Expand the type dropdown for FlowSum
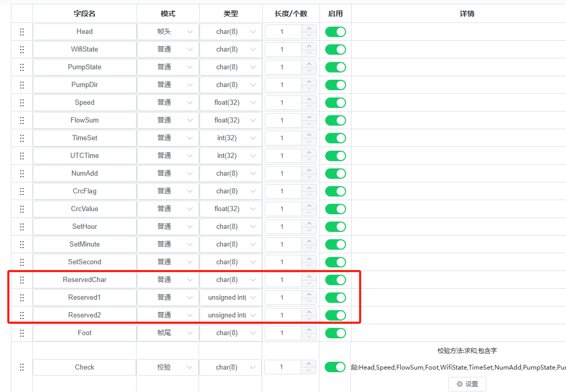This screenshot has width=566, height=392. [230, 120]
